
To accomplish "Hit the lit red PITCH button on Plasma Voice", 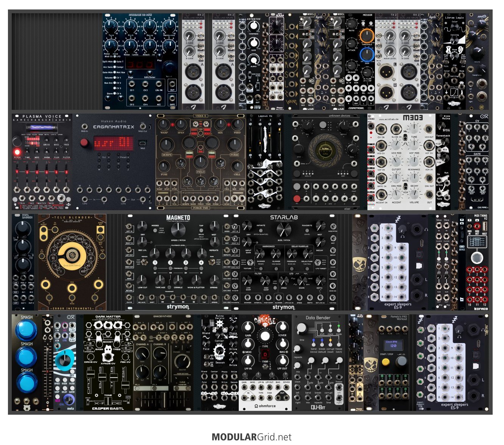I will 17,152.
